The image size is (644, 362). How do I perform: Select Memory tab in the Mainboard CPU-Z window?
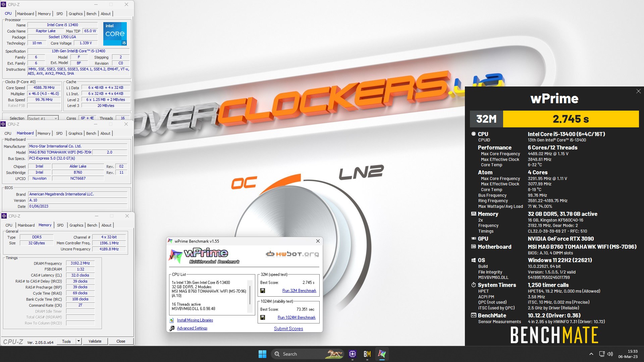[x=44, y=133]
